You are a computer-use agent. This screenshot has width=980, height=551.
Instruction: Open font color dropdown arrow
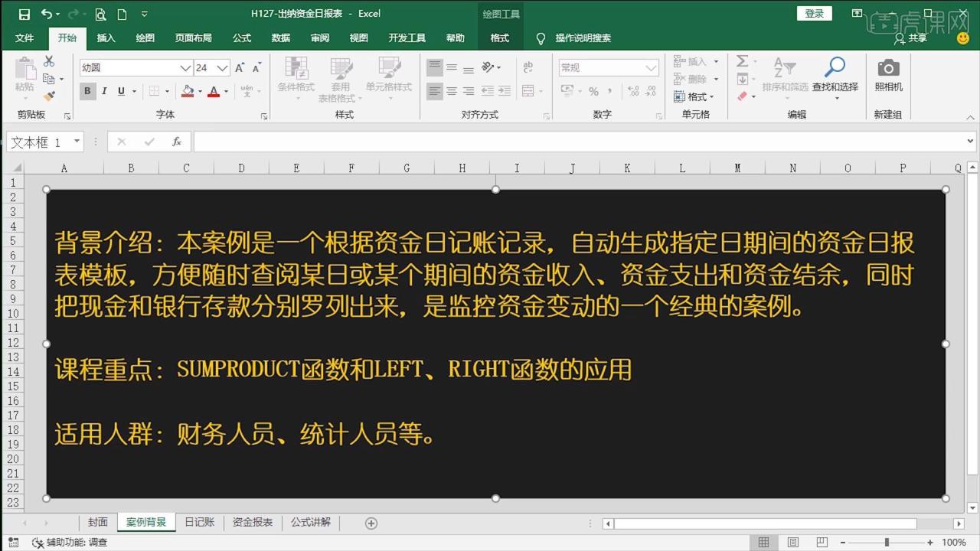tap(226, 91)
